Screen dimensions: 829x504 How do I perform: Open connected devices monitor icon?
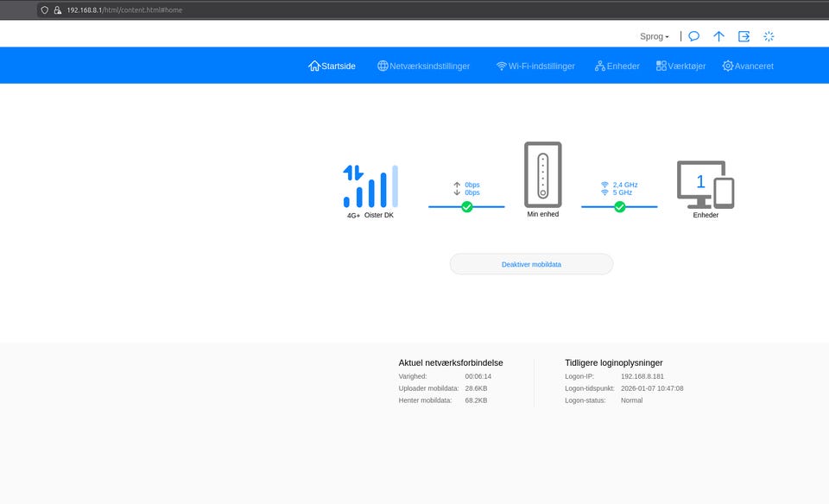point(706,184)
